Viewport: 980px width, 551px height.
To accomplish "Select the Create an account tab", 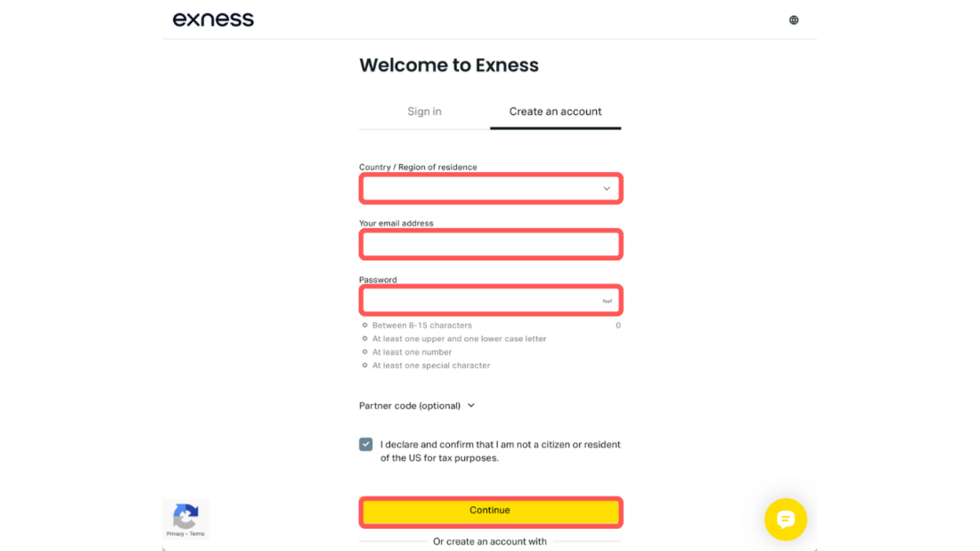I will click(555, 111).
